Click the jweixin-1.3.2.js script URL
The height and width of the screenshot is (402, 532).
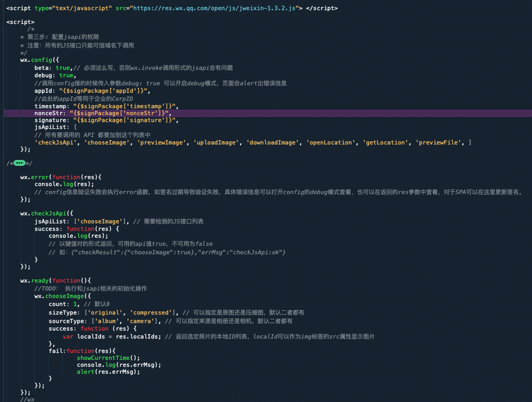click(214, 8)
